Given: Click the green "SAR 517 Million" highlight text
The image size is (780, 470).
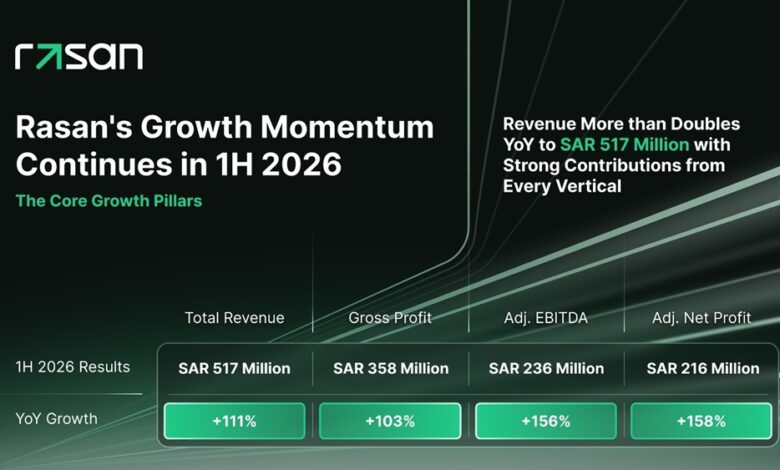Looking at the screenshot, I should click(624, 145).
